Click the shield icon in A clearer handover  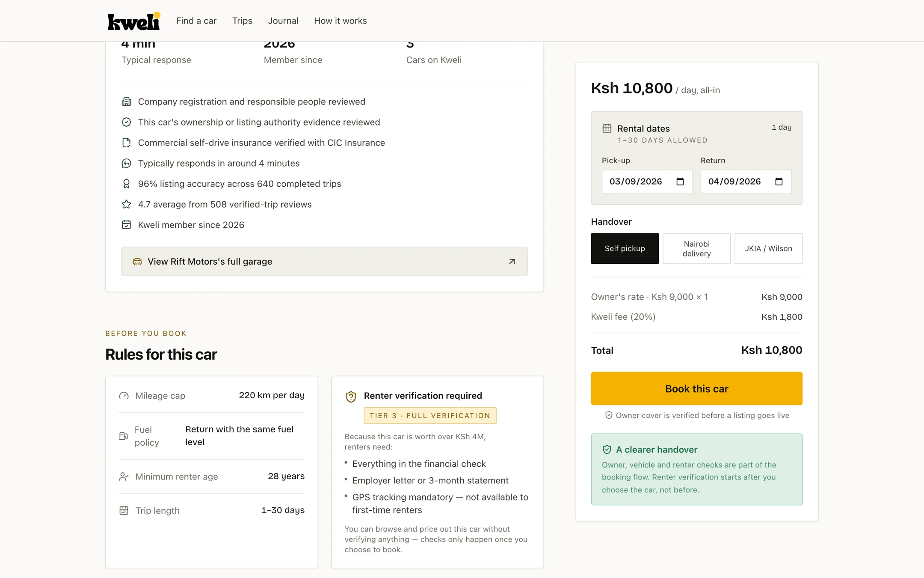pyautogui.click(x=607, y=449)
